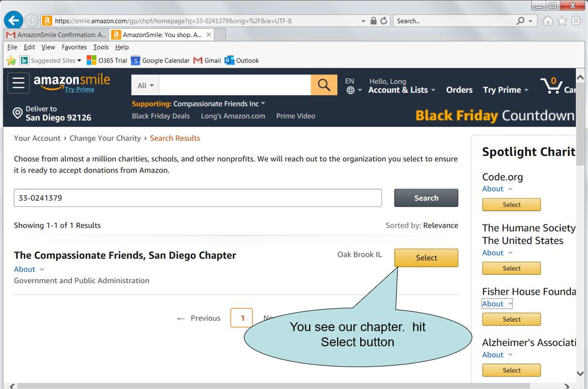Image resolution: width=588 pixels, height=389 pixels.
Task: Open the browser search provider dropdown arrow
Action: click(x=530, y=21)
